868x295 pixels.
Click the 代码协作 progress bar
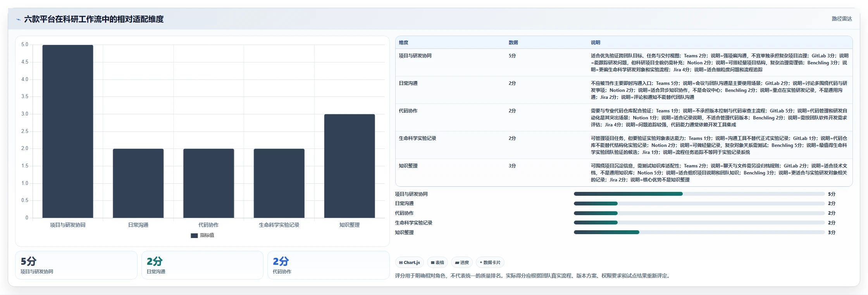(699, 213)
